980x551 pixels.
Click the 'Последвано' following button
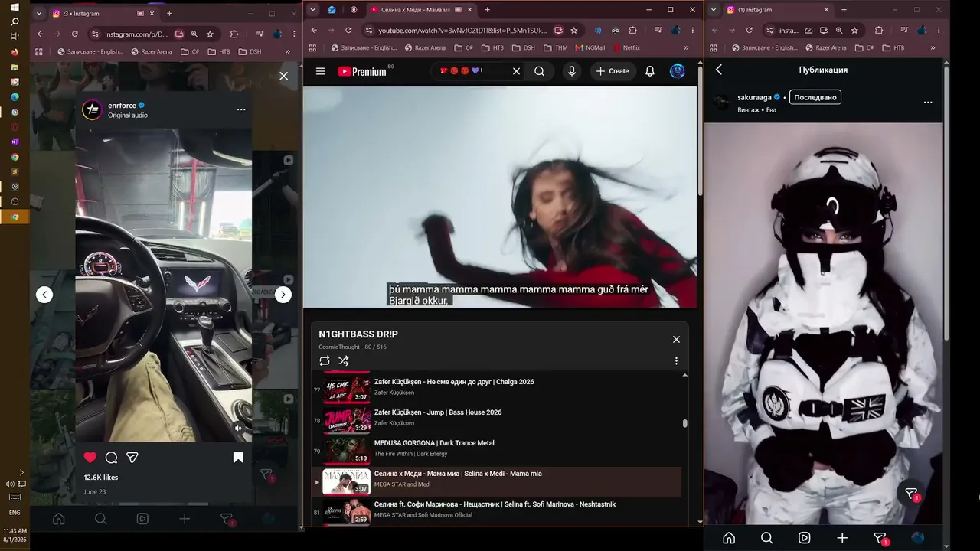(x=815, y=97)
